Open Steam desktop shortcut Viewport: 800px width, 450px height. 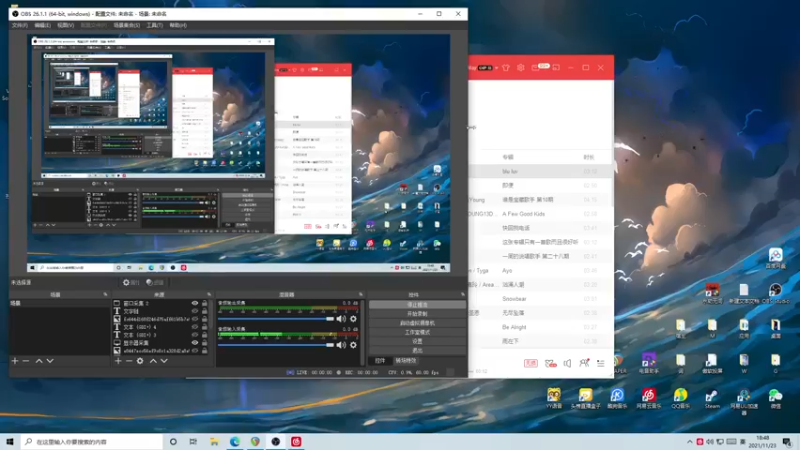pos(712,398)
